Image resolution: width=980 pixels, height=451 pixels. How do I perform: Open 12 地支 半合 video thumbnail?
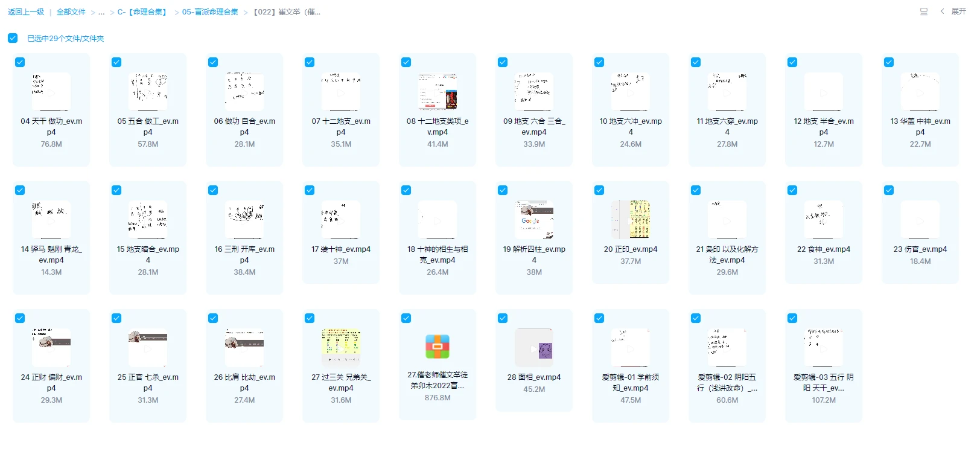[x=824, y=92]
